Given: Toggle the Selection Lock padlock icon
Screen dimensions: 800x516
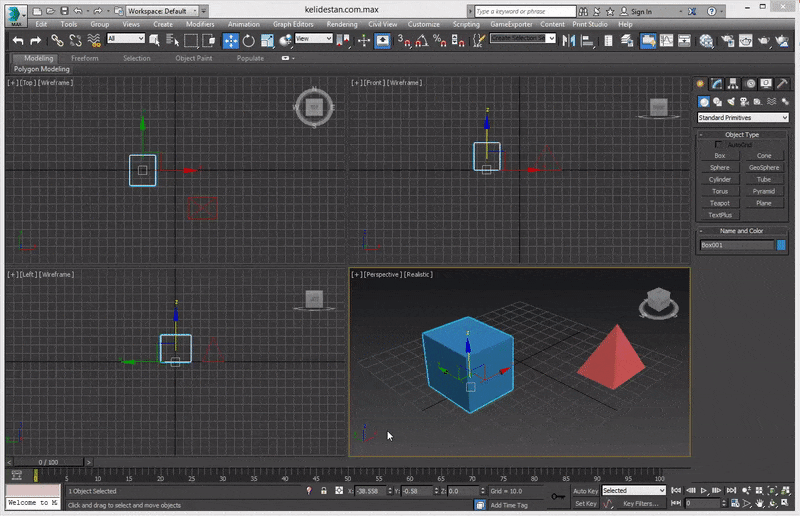Looking at the screenshot, I should click(323, 490).
